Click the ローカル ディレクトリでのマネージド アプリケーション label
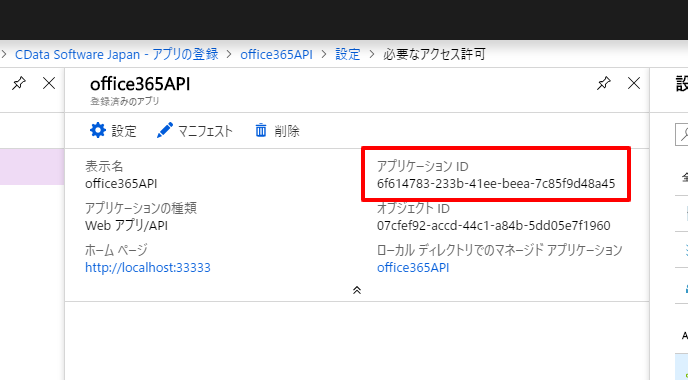The width and height of the screenshot is (688, 380). click(500, 250)
